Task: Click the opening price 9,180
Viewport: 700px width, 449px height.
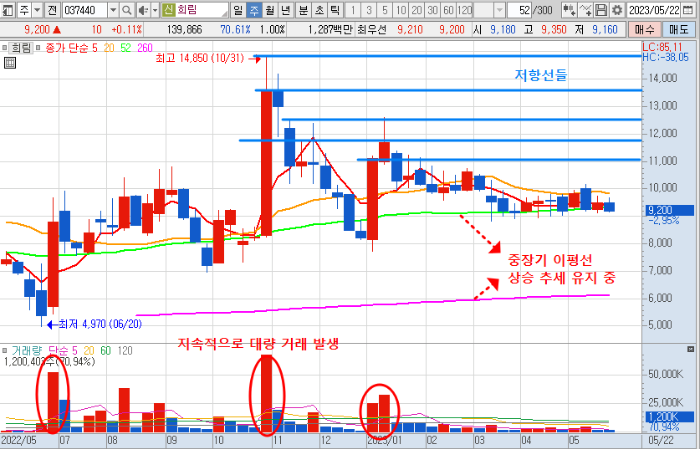Action: tap(503, 30)
